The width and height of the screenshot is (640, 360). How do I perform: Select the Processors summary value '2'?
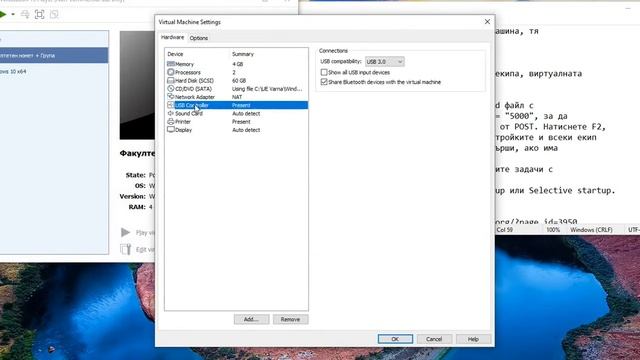(234, 72)
